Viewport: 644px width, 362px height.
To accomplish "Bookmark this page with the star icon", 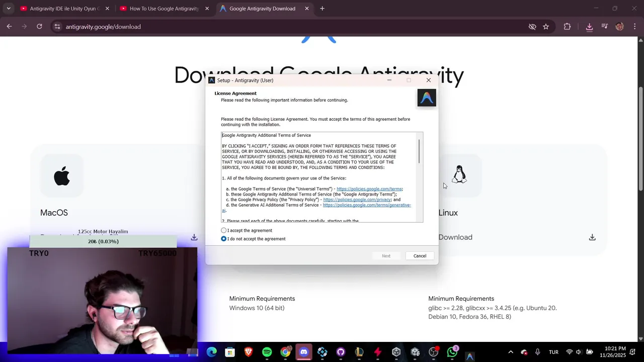I will 546,27.
